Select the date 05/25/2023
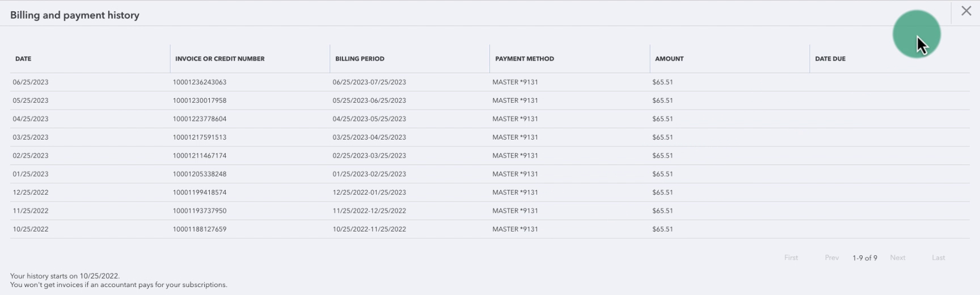The image size is (980, 295). (31, 100)
